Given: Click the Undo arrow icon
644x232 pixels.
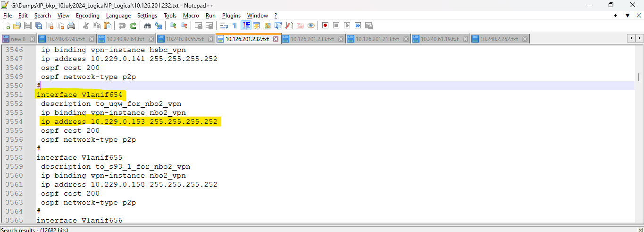Looking at the screenshot, I should (122, 26).
